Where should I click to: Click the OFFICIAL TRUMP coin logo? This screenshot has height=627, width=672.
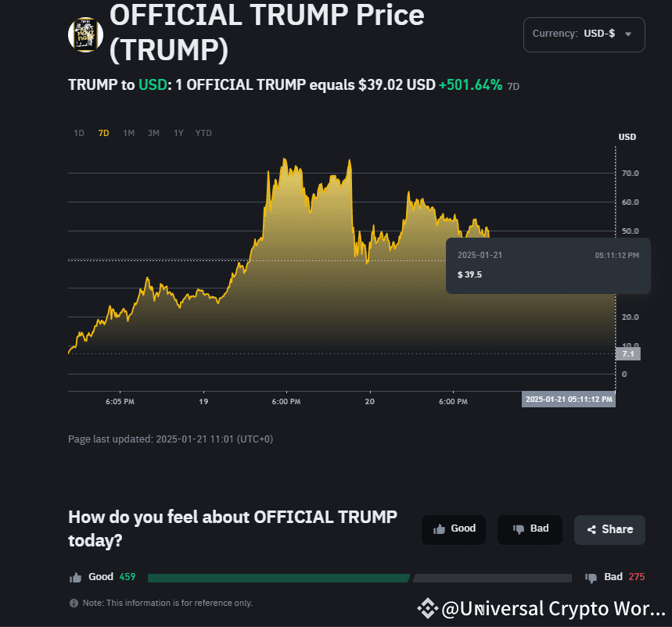[85, 35]
